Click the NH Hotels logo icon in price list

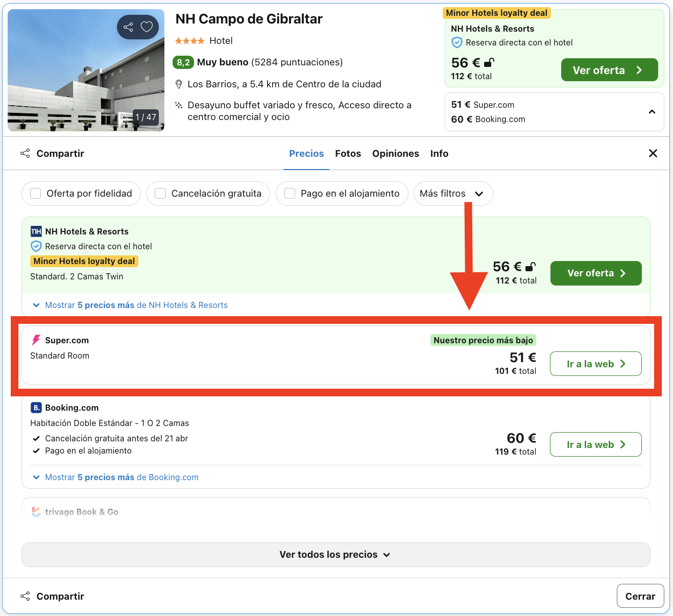[x=36, y=231]
